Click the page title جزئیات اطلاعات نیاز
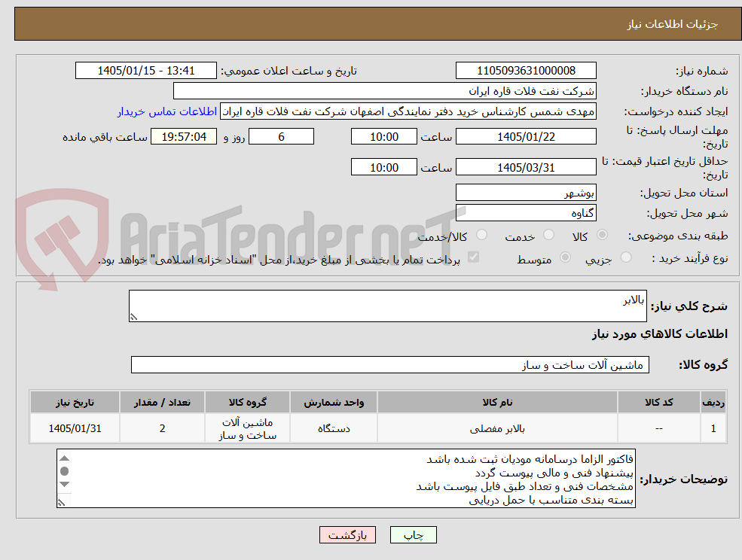This screenshot has width=742, height=560. [x=673, y=24]
